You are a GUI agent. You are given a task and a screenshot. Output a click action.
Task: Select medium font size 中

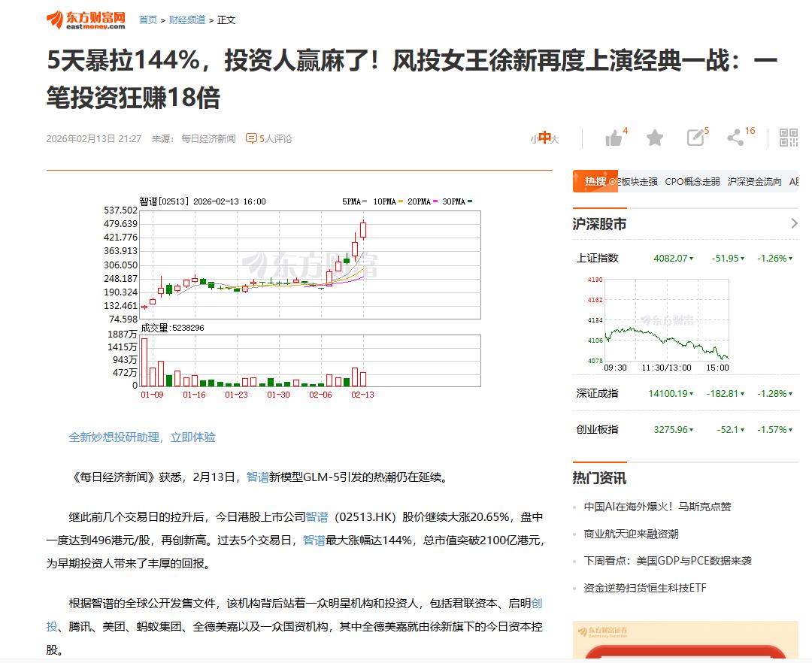pyautogui.click(x=544, y=138)
